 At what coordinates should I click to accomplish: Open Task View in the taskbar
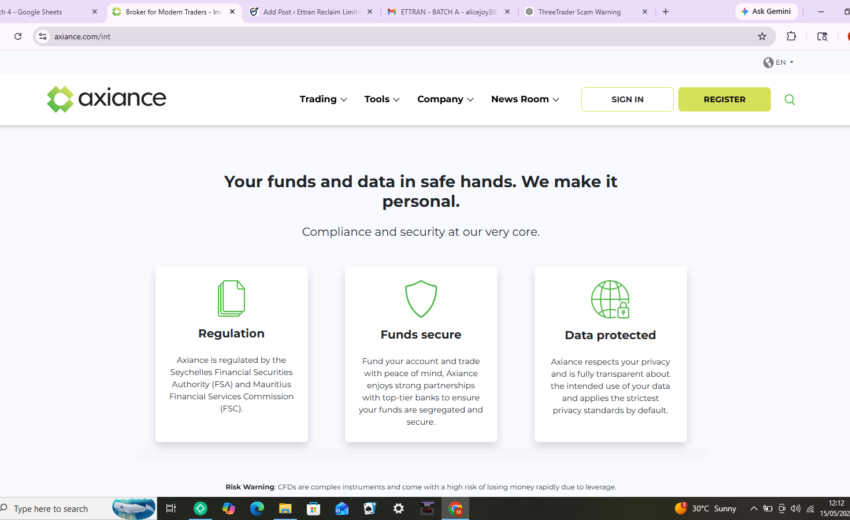click(171, 509)
